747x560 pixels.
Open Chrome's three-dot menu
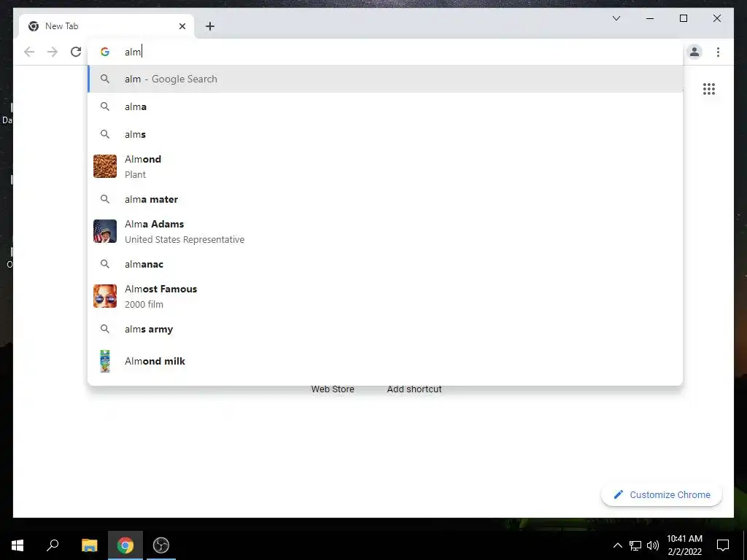click(x=718, y=52)
